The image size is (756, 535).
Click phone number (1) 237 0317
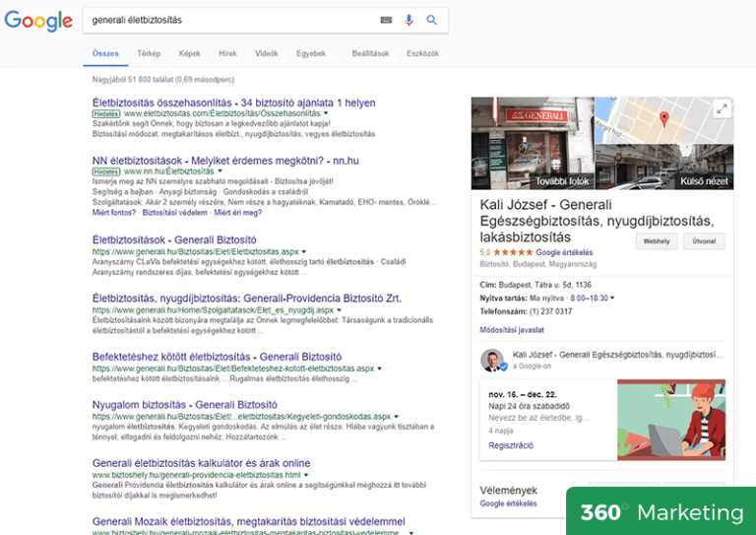[x=550, y=311]
